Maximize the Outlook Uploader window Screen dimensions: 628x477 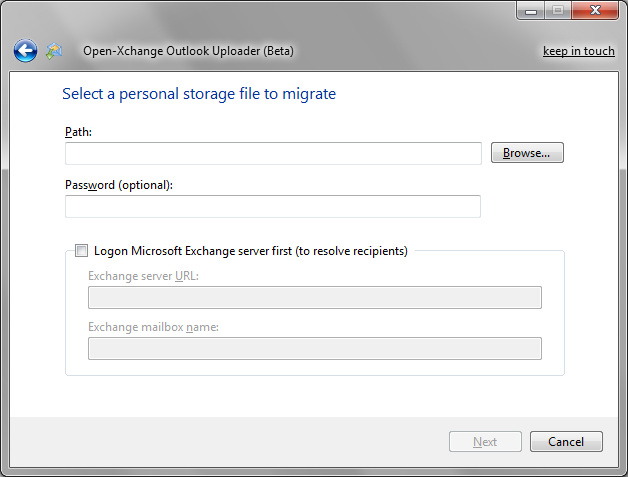[558, 11]
